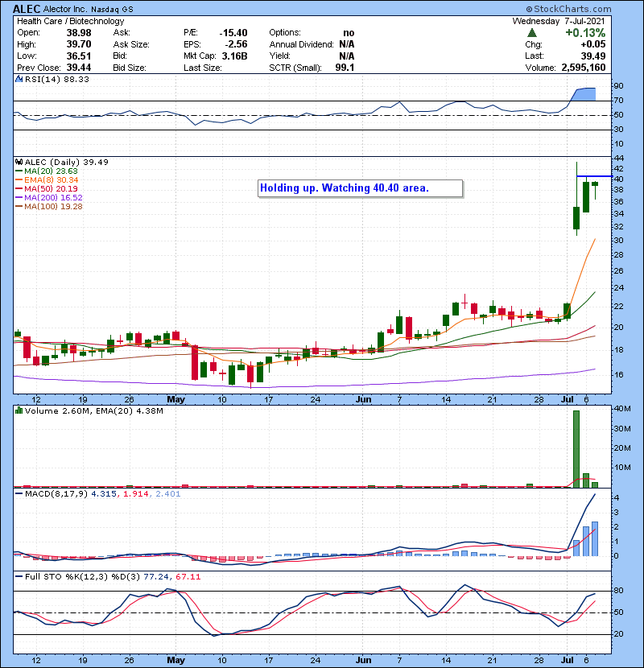
Task: Click the EPS value -2.56
Action: coord(236,44)
